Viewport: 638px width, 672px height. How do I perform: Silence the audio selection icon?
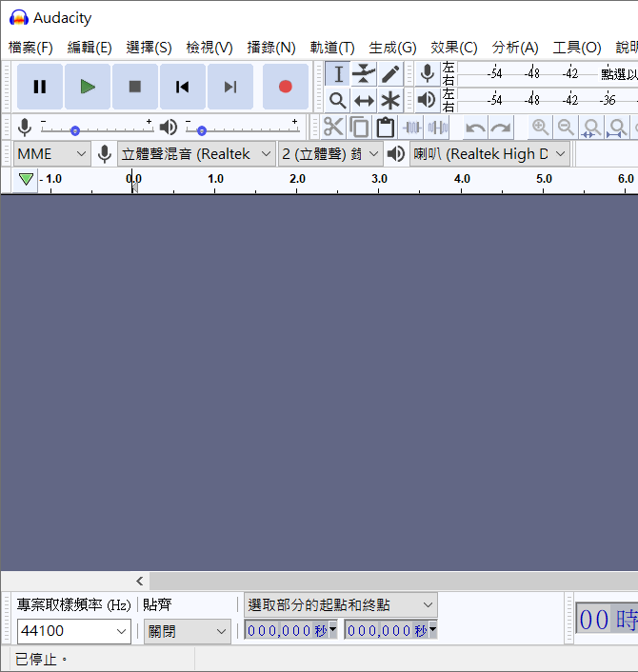coord(437,128)
